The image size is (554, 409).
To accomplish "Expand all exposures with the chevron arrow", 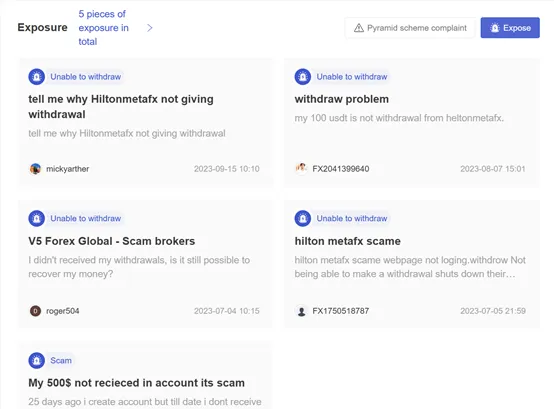I will pyautogui.click(x=150, y=28).
